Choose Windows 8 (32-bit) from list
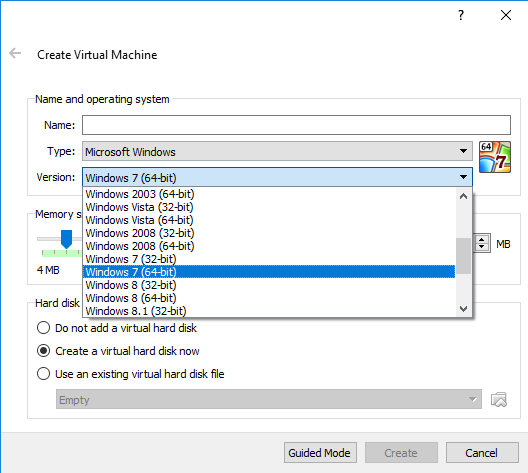 point(269,285)
